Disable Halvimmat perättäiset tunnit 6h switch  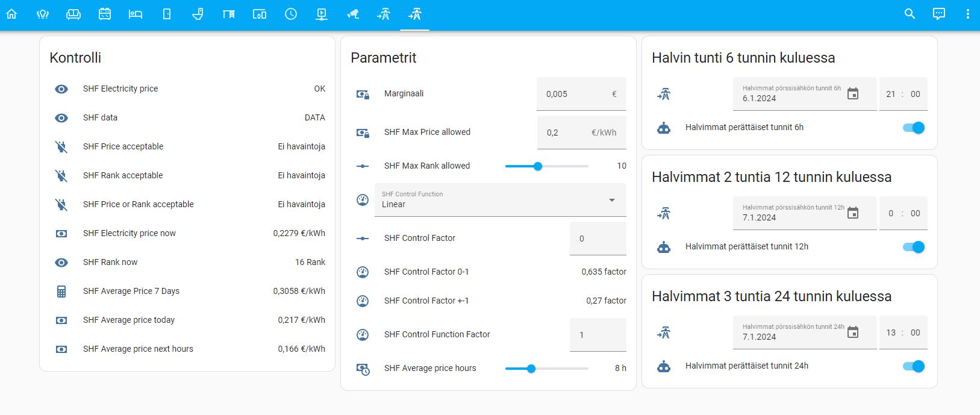pyautogui.click(x=913, y=128)
